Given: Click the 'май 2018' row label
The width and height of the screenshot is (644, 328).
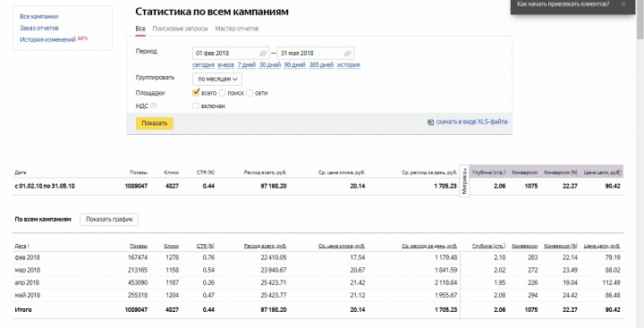Looking at the screenshot, I should pos(28,295).
